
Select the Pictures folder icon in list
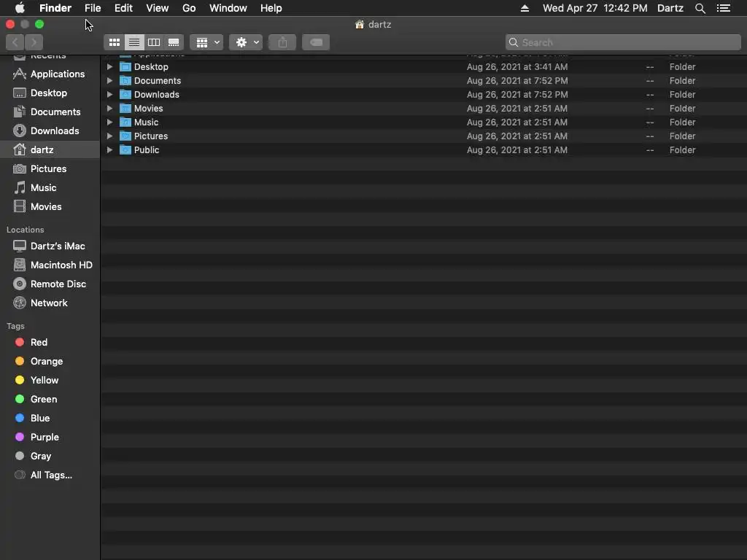[x=125, y=136]
